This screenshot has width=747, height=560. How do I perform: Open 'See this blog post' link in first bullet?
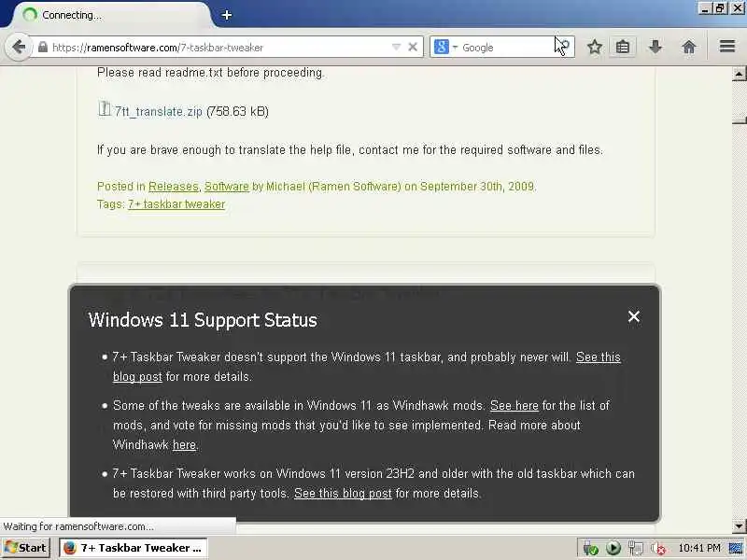[x=598, y=357]
